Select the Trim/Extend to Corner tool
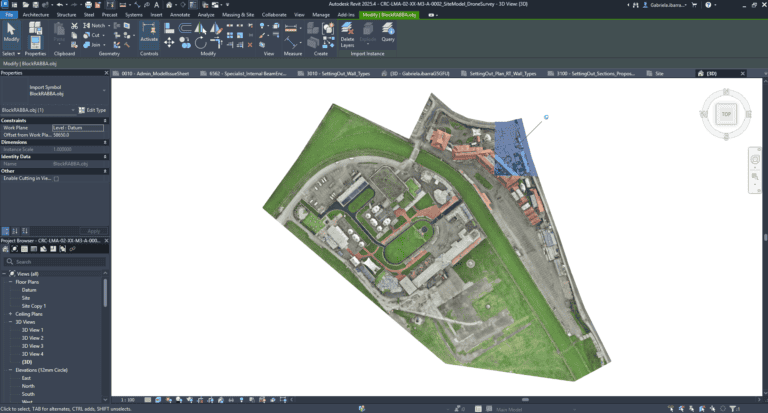This screenshot has width=768, height=413. pos(216,43)
